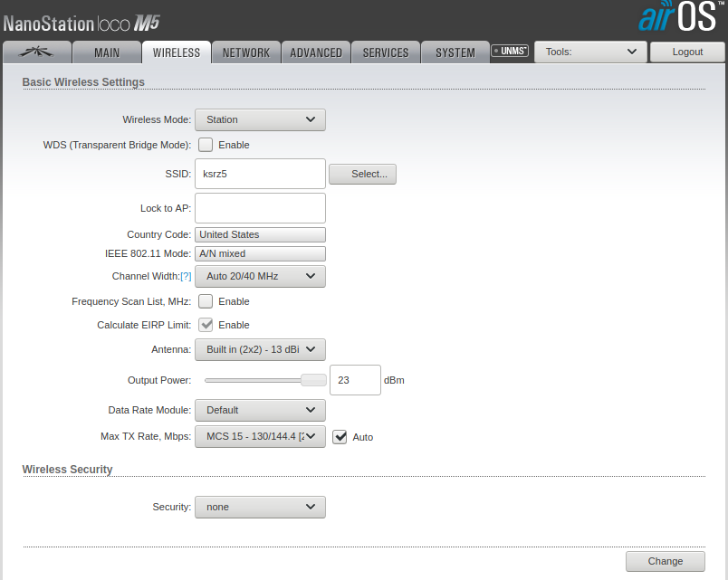Click the airOS logo

tap(677, 18)
